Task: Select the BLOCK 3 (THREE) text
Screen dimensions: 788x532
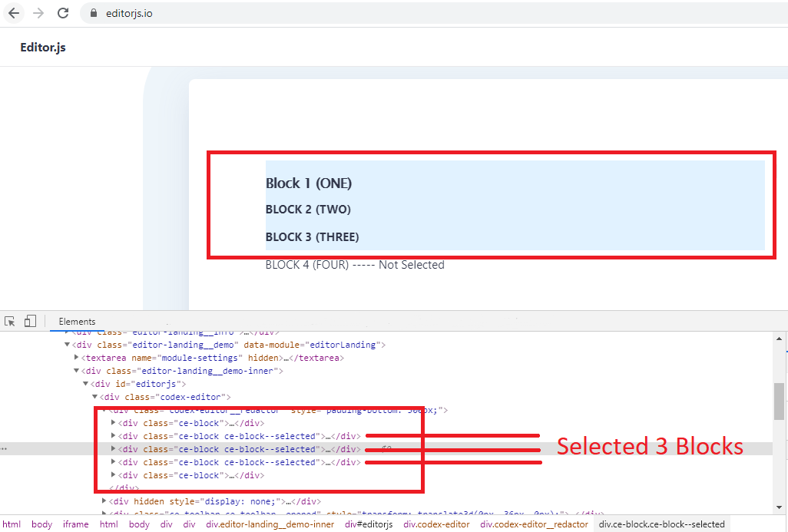Action: point(312,237)
